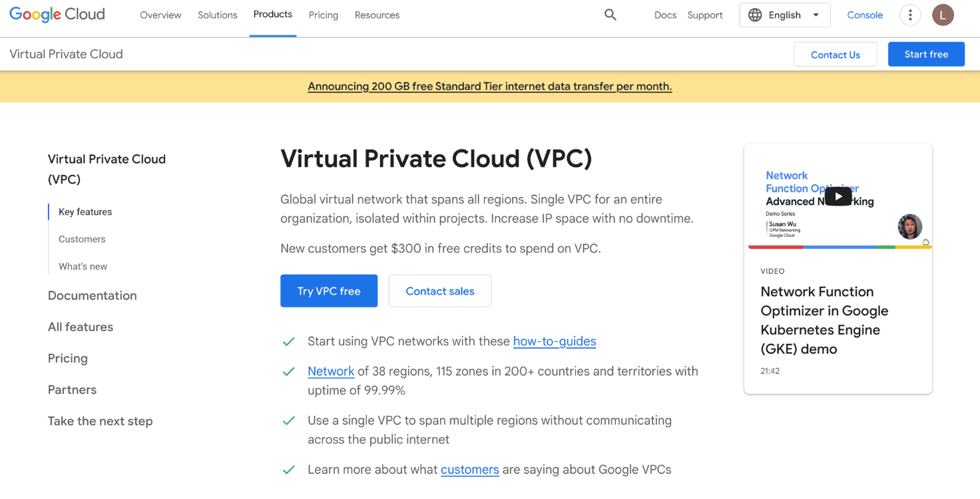Open the Resources navigation menu
This screenshot has width=980, height=499.
click(377, 15)
